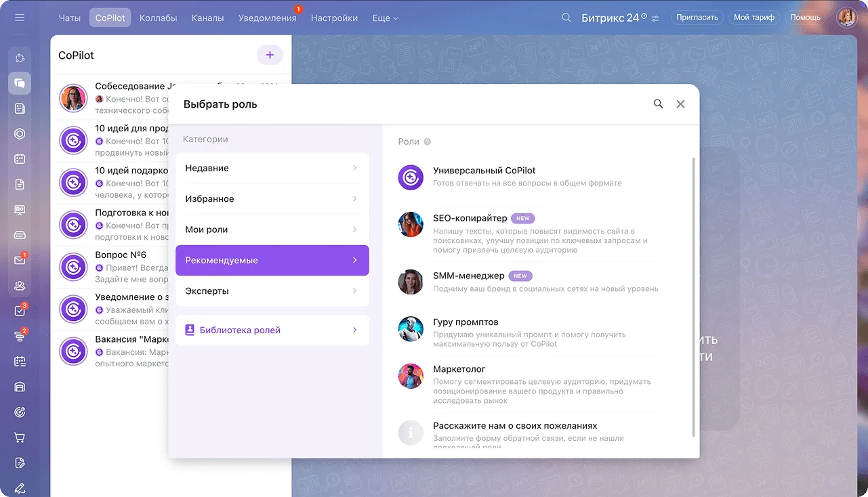This screenshot has height=497, width=868.
Task: Open the hamburger menu in top bar
Action: [x=20, y=18]
